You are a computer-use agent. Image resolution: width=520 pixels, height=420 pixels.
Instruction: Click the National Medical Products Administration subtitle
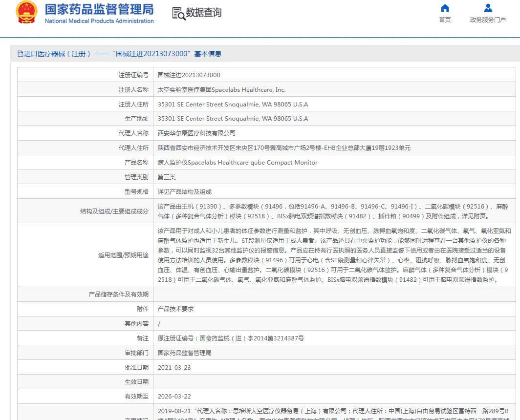point(99,21)
